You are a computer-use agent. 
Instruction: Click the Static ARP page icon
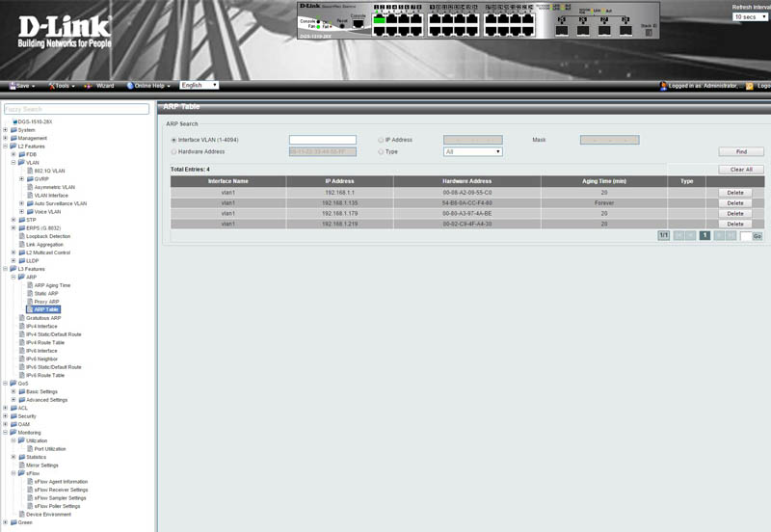click(30, 293)
